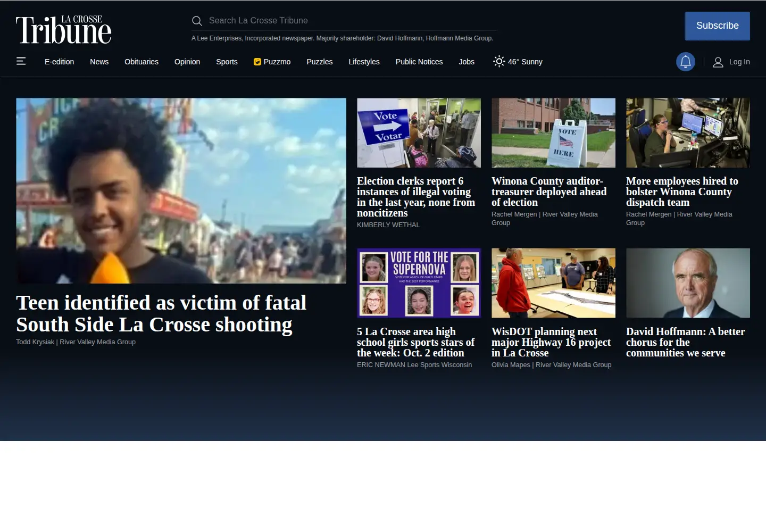Read WisDOT Highway 16 project article
Screen dimensions: 766x532
pos(551,342)
